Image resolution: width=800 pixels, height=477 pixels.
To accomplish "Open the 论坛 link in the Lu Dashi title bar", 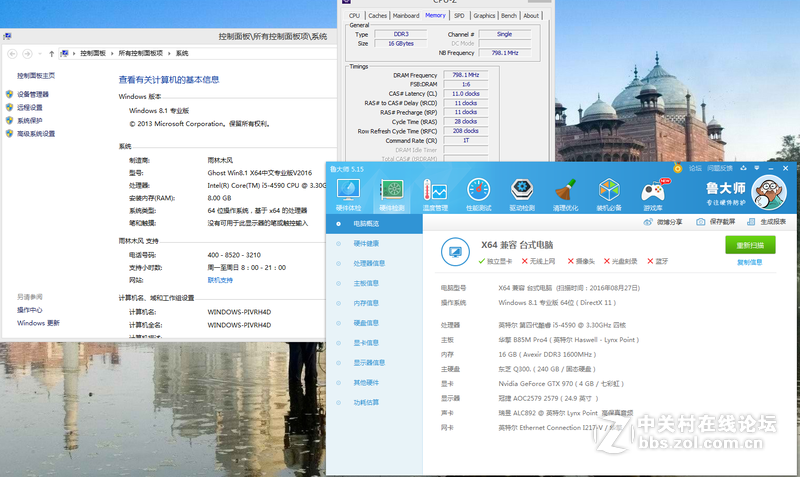I will 695,168.
